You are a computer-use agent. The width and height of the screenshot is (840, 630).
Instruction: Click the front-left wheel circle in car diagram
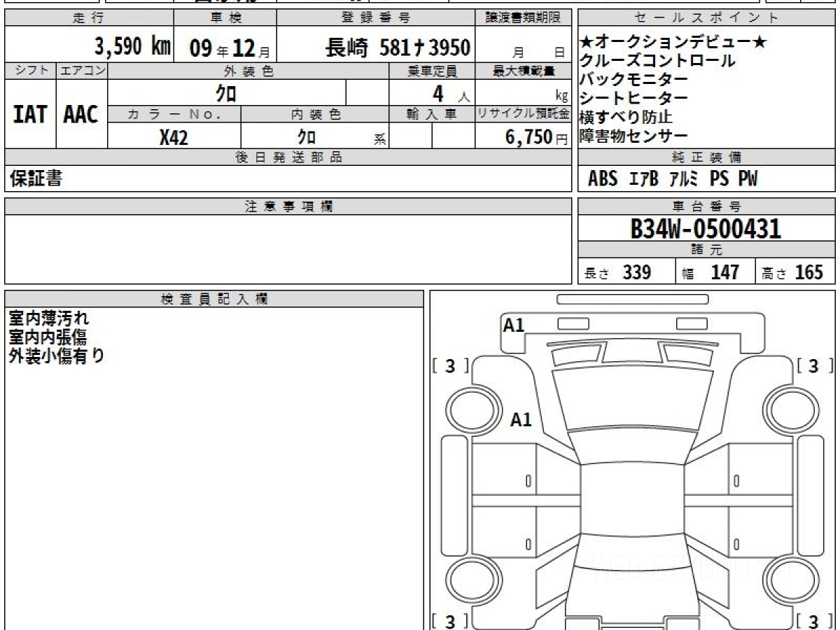(471, 407)
